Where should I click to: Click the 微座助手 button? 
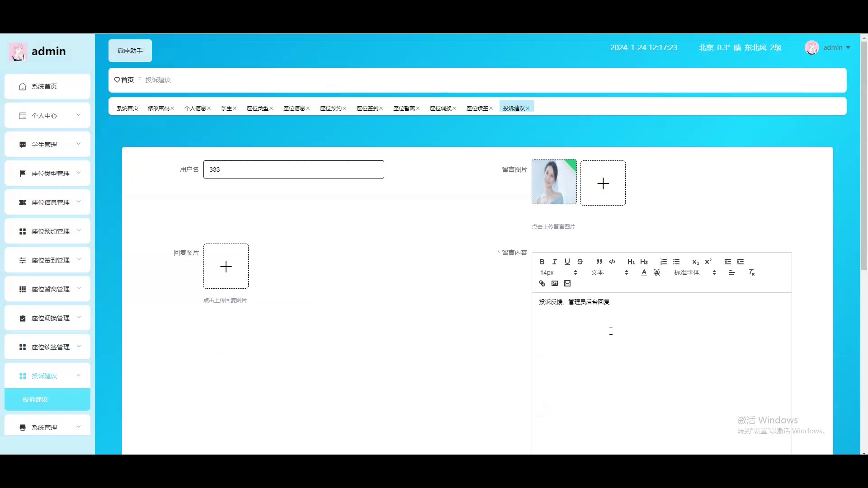[130, 51]
